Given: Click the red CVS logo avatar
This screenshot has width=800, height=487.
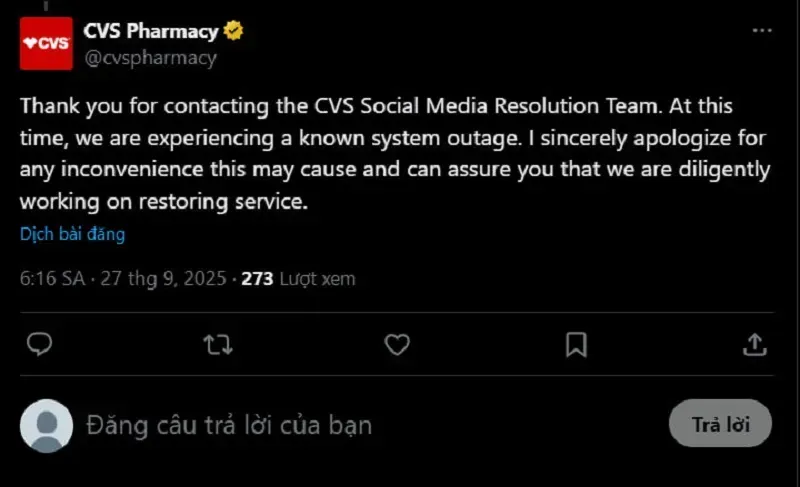Looking at the screenshot, I should pos(46,43).
